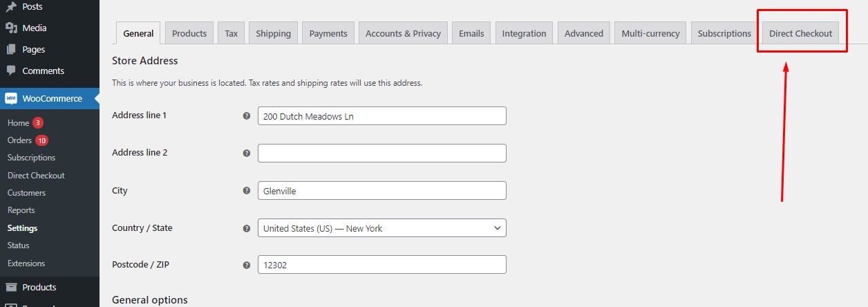Image resolution: width=868 pixels, height=307 pixels.
Task: Open the Multi-currency tab
Action: tap(650, 33)
